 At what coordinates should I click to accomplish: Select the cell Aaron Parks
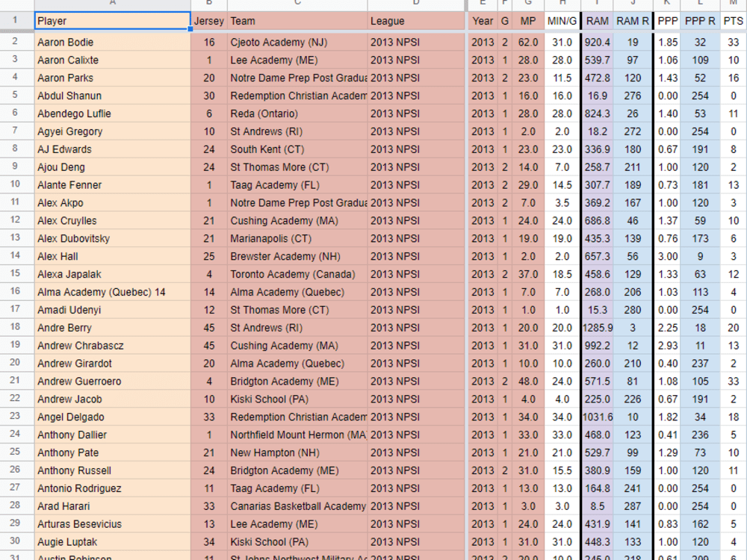click(113, 78)
